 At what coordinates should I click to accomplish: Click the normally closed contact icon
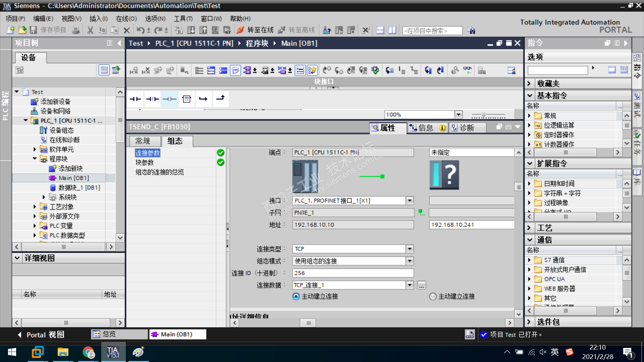(x=152, y=99)
